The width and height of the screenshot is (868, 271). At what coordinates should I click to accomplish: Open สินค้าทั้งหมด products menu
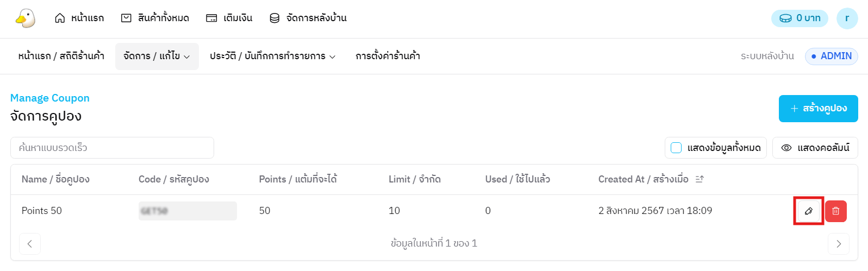pyautogui.click(x=155, y=18)
